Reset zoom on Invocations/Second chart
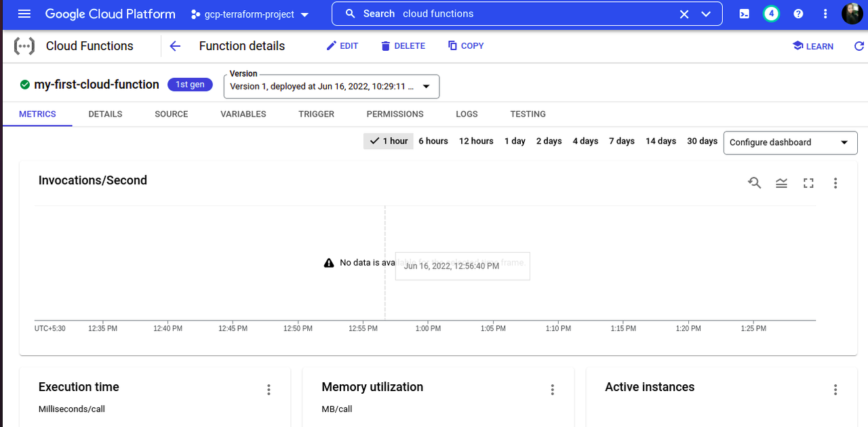This screenshot has width=868, height=427. coord(754,182)
